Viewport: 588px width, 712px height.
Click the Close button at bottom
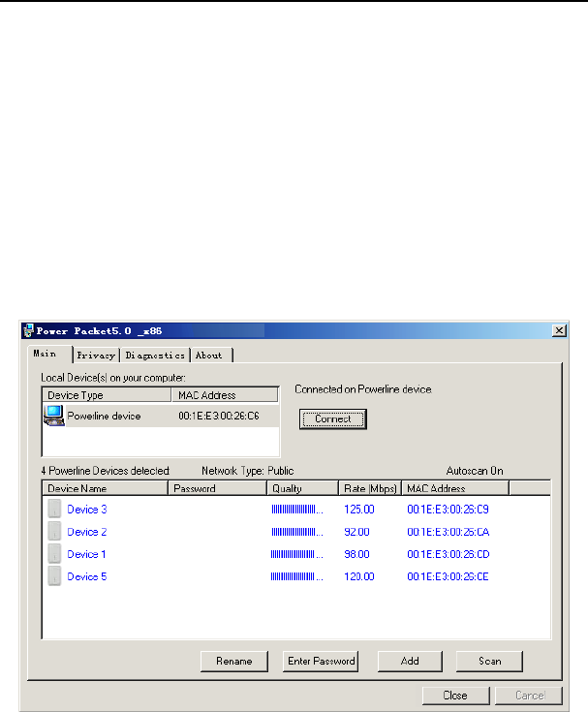(456, 696)
